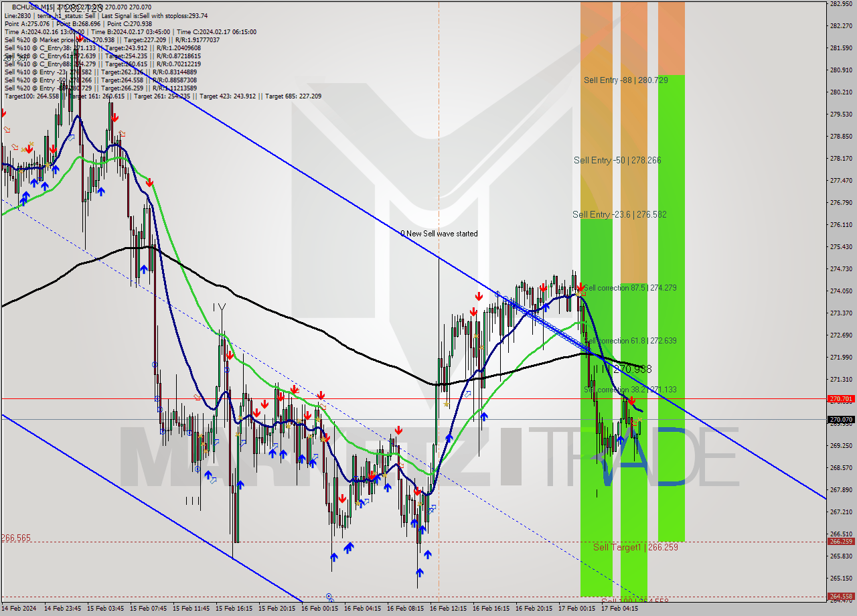
Task: Click the '14 Feb 2024' time axis label
Action: 19,609
